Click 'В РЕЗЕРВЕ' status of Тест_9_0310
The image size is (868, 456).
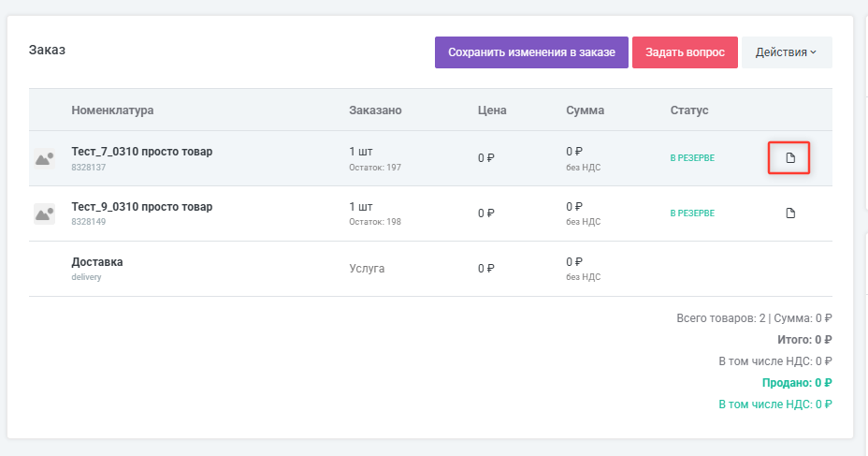[x=692, y=213]
